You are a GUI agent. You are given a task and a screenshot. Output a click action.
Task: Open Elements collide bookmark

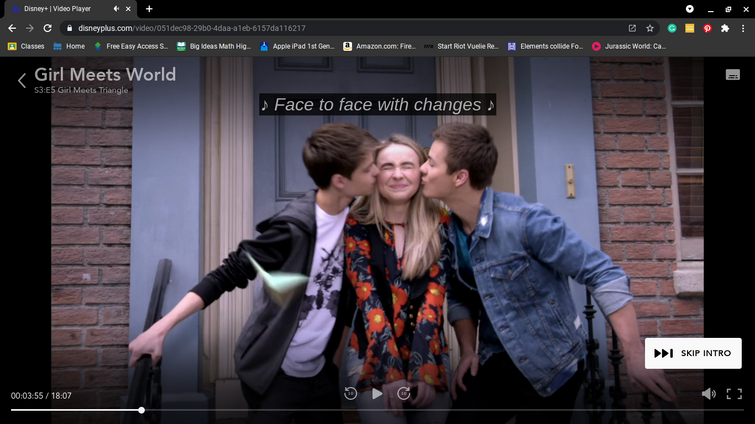click(x=545, y=46)
